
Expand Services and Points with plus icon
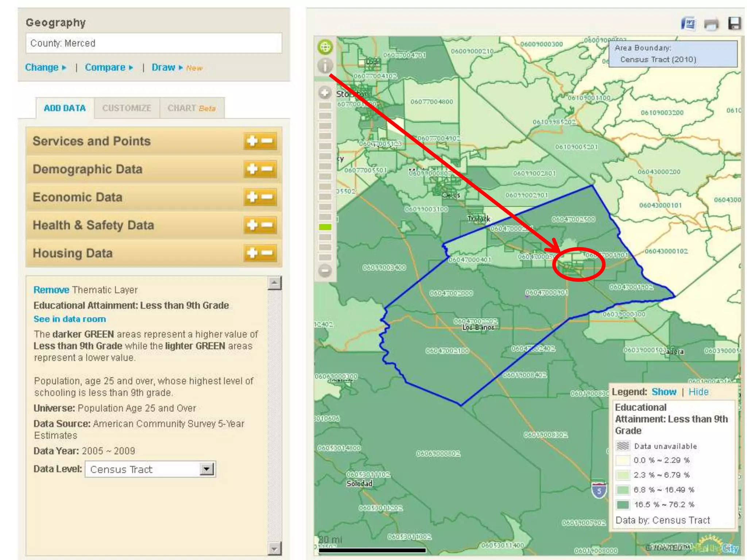coord(252,141)
